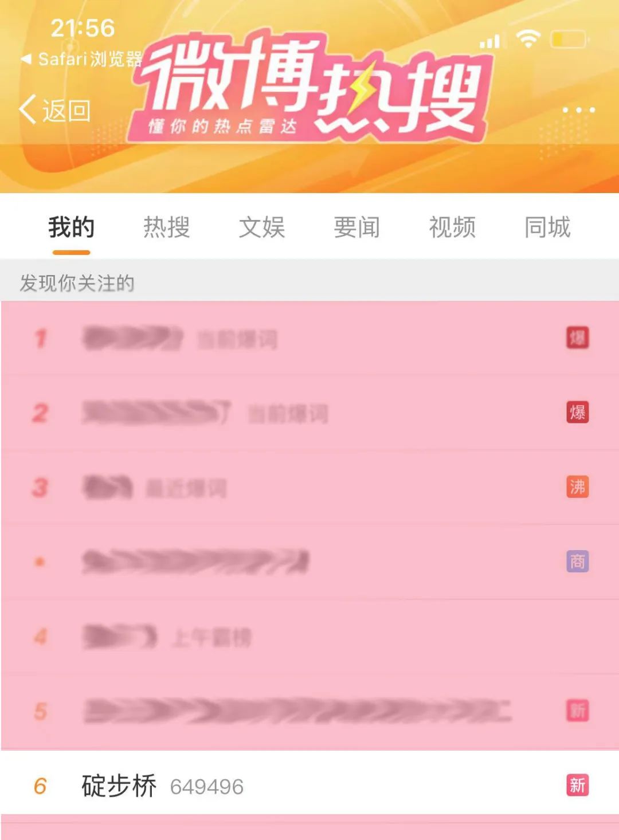619x840 pixels.
Task: Tap the 爆 badge on rank 1
Action: pyautogui.click(x=577, y=338)
